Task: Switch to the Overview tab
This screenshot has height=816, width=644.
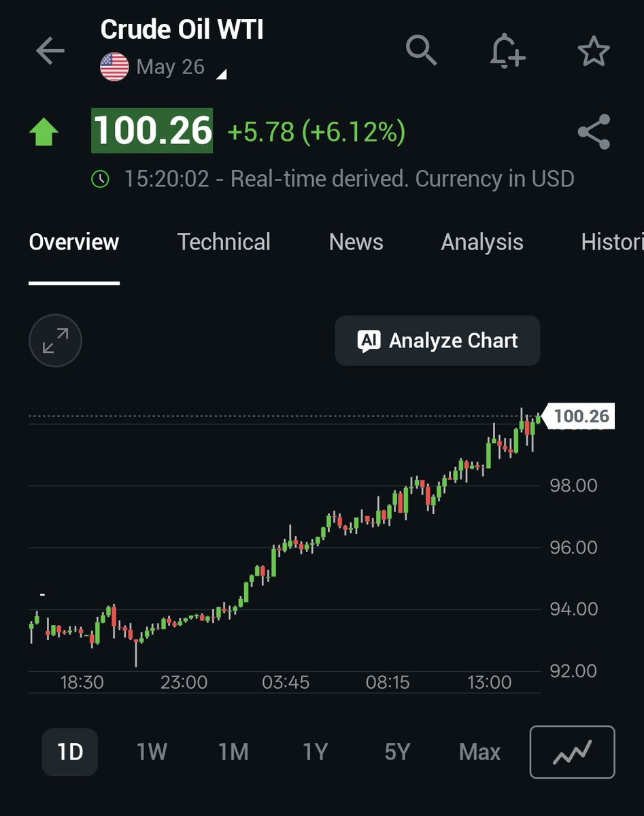Action: click(x=74, y=242)
